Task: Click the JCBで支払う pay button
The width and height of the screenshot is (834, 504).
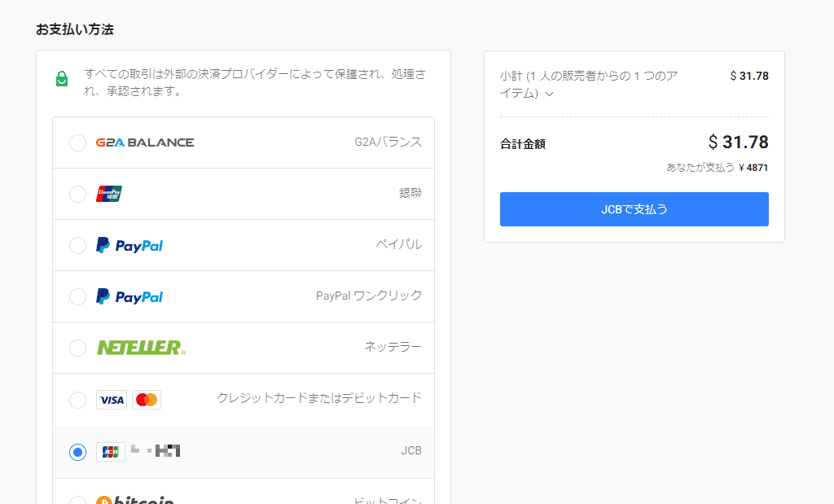Action: (x=634, y=209)
